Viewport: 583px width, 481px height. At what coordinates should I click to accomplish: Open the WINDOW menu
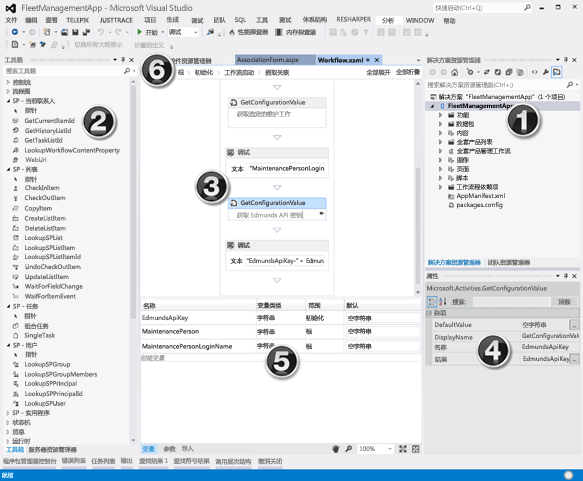(x=420, y=20)
